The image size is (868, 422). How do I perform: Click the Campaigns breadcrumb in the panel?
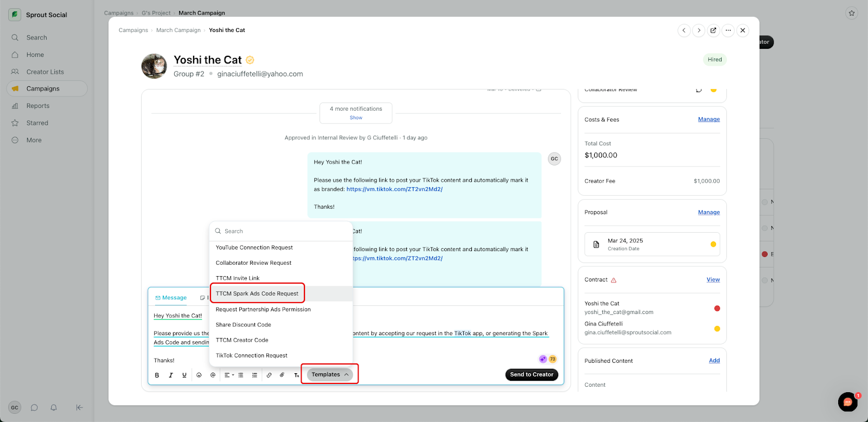(x=133, y=30)
